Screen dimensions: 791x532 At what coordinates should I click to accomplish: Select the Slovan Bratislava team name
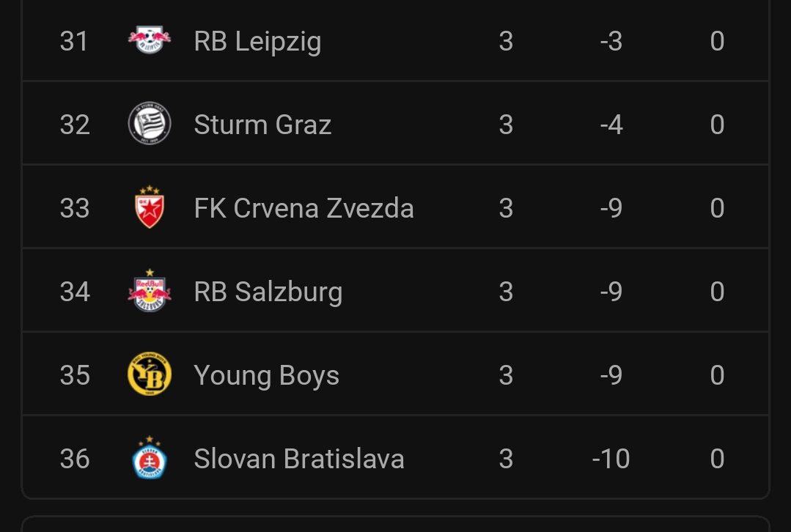[x=299, y=459]
